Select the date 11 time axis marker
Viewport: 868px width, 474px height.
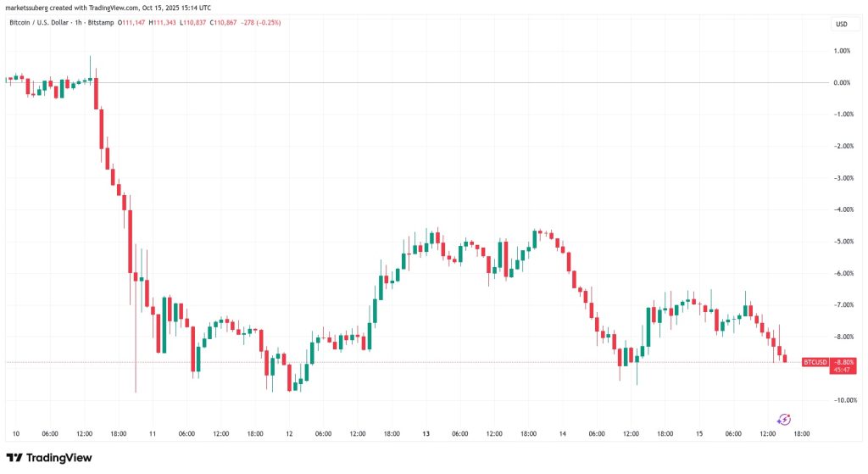(x=153, y=433)
